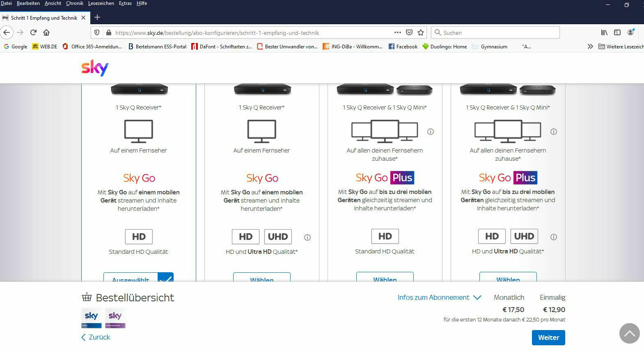Viewport: 644px width, 351px height.
Task: Click the Bestellübersicht basket icon
Action: coord(87,297)
